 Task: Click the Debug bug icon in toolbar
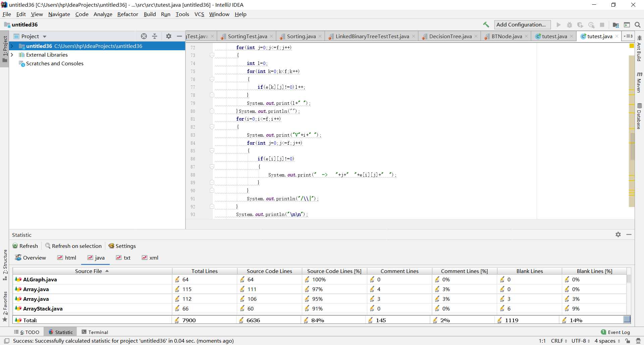point(570,25)
